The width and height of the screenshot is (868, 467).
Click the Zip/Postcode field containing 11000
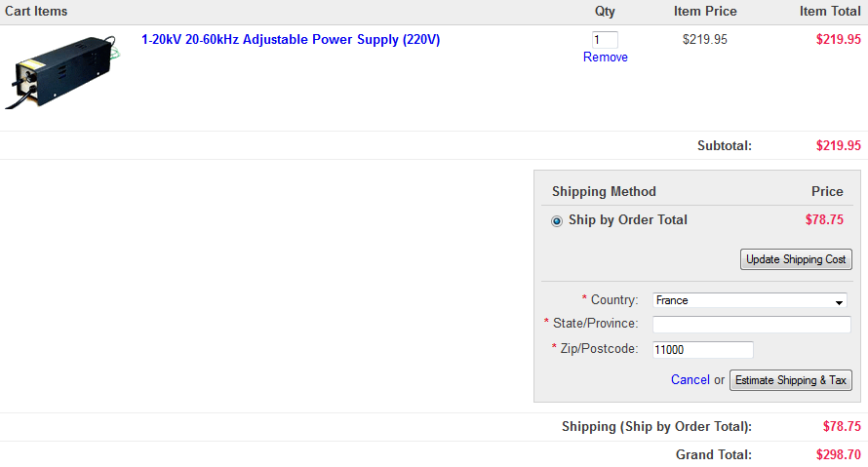702,350
